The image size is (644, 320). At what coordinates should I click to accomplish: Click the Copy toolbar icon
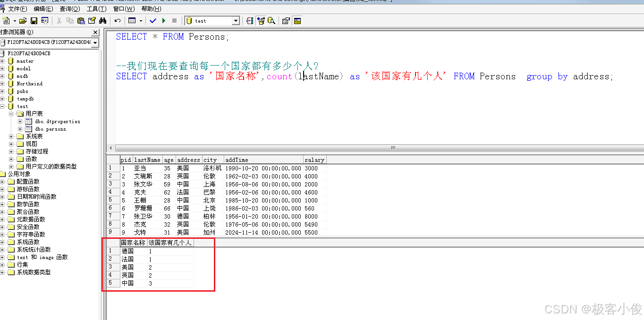pyautogui.click(x=70, y=21)
